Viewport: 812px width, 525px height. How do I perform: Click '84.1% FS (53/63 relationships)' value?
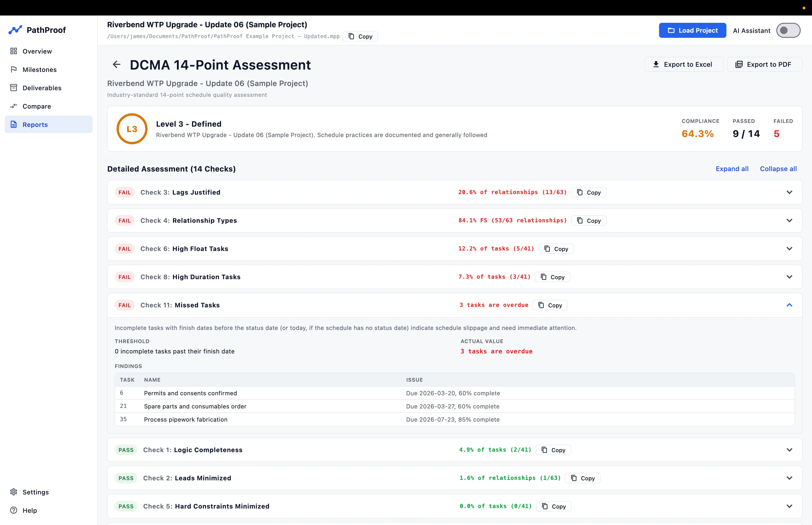[512, 221]
